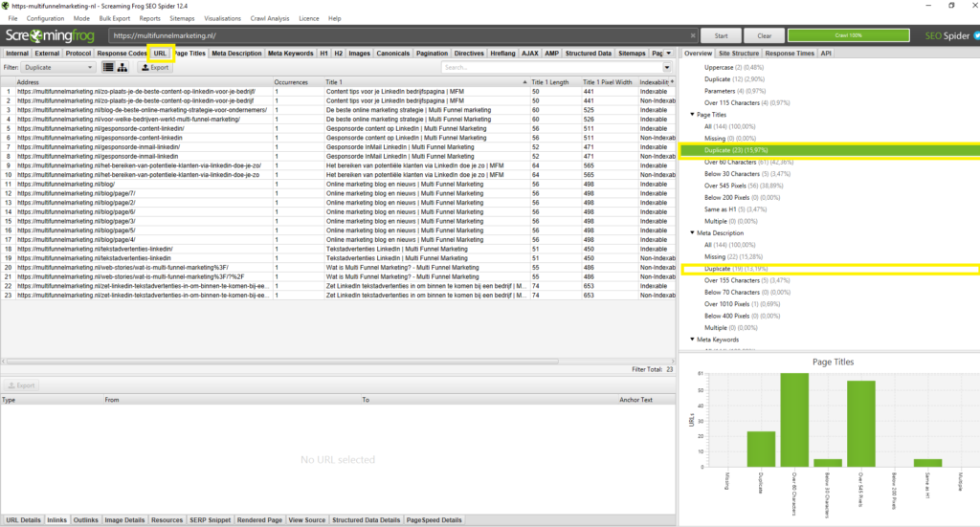Open the Response Times tab

click(790, 53)
